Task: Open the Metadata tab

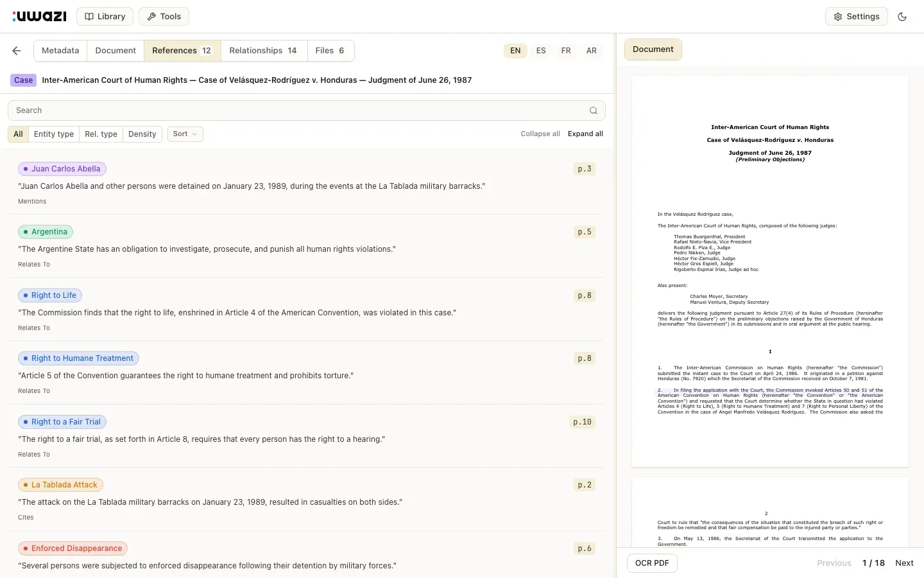Action: (x=60, y=51)
